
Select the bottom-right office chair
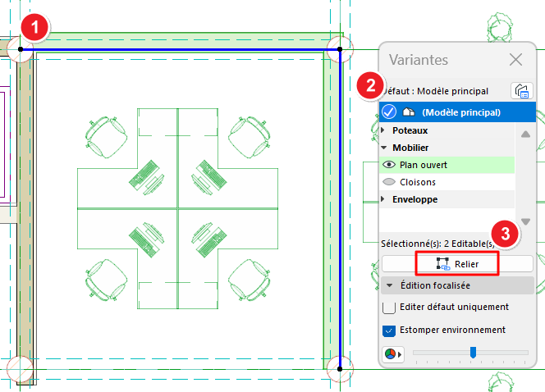coord(250,280)
